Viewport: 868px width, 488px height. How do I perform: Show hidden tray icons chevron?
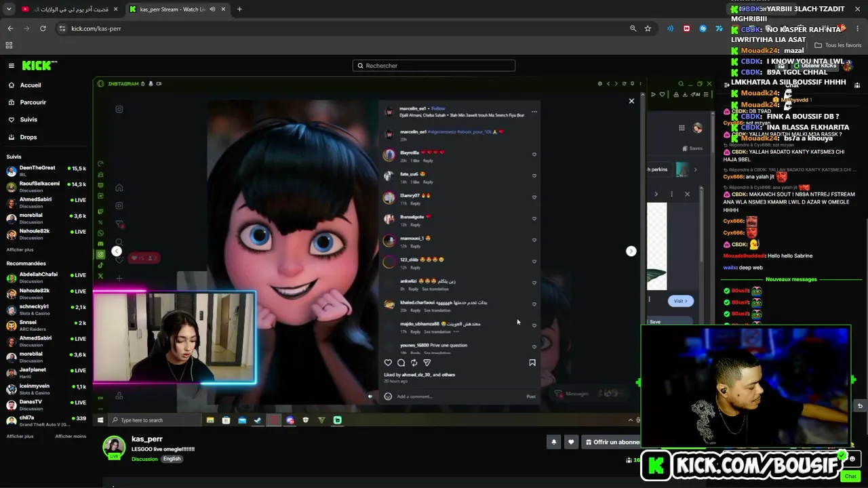(x=630, y=420)
